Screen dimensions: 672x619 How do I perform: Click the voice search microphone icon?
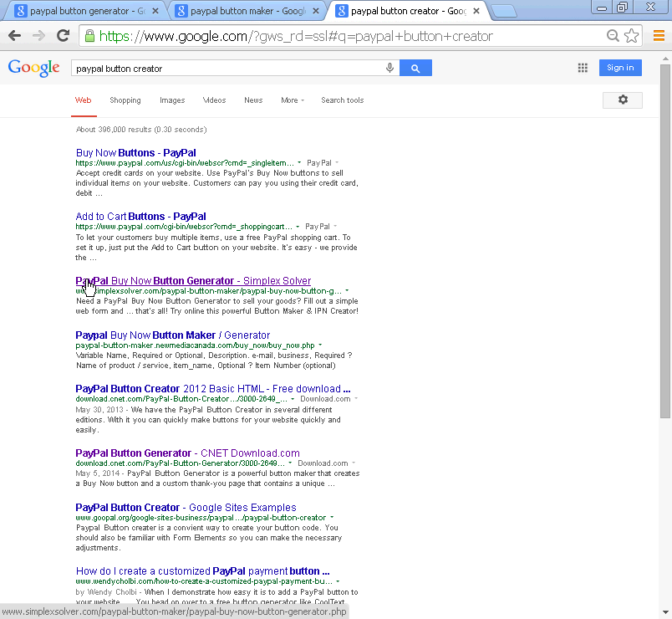[x=389, y=68]
